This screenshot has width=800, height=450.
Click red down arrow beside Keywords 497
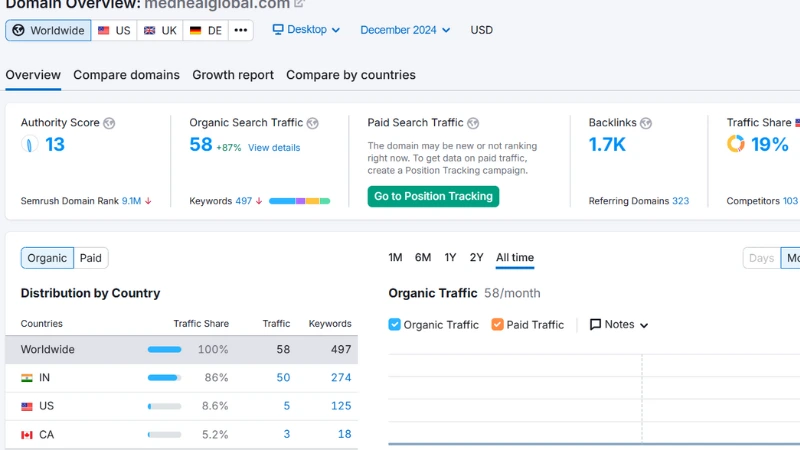click(x=259, y=201)
